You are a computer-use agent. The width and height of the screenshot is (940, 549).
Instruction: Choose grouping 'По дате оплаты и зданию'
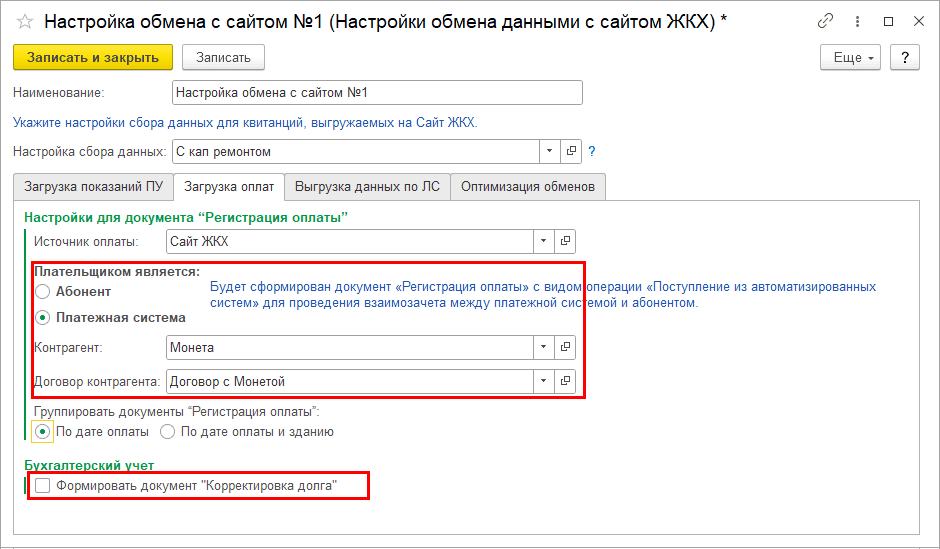coord(167,432)
